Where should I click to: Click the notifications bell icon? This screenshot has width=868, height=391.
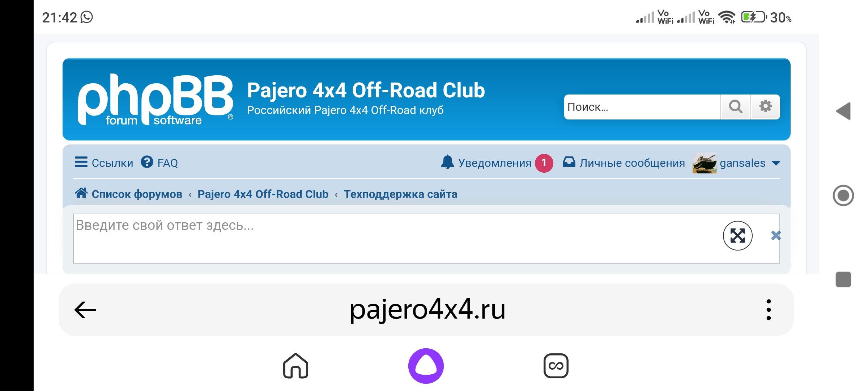[x=447, y=162]
